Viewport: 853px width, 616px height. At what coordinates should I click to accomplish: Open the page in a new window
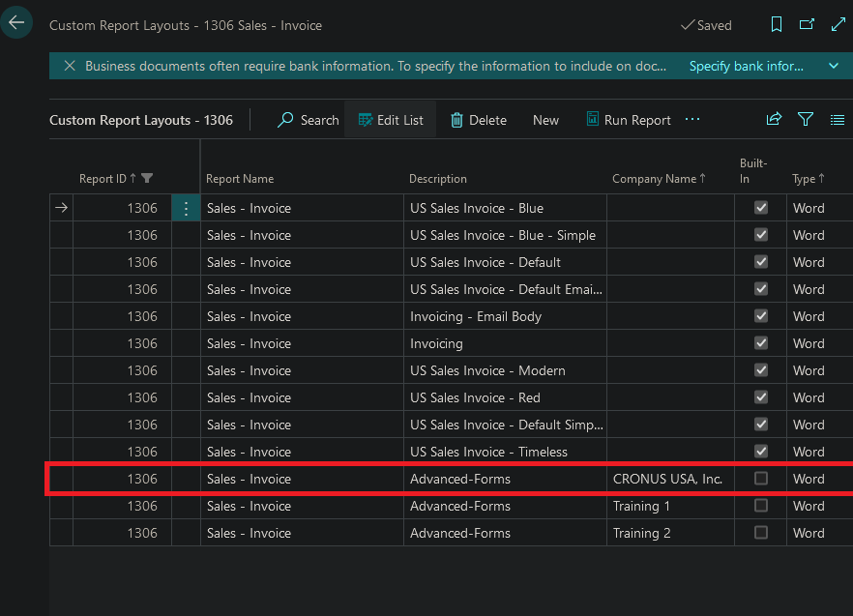click(x=808, y=24)
